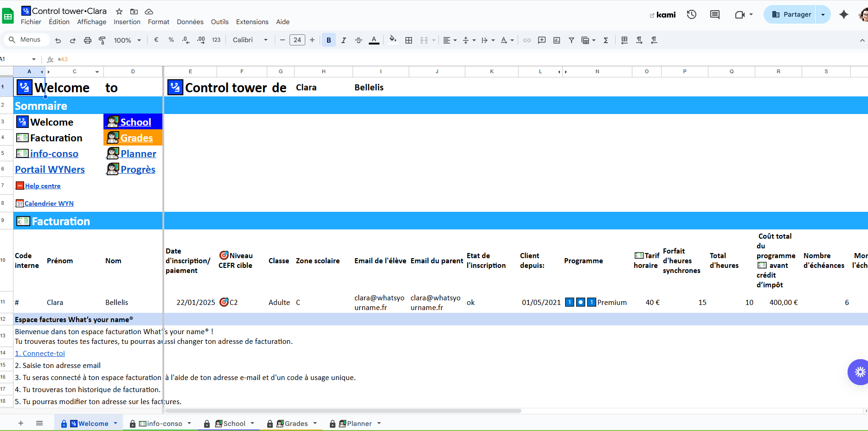
Task: Open version history clock icon
Action: click(x=692, y=14)
